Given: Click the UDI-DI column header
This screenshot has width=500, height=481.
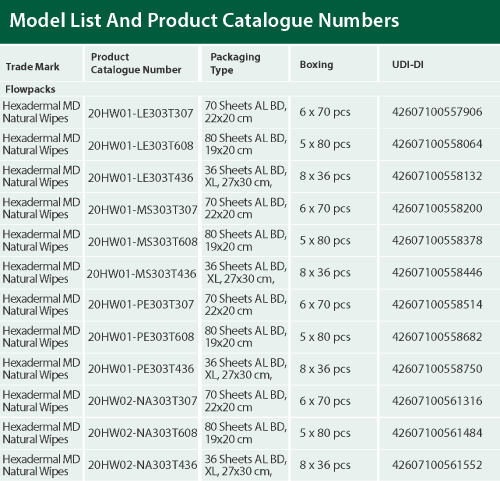Looking at the screenshot, I should pyautogui.click(x=408, y=64).
